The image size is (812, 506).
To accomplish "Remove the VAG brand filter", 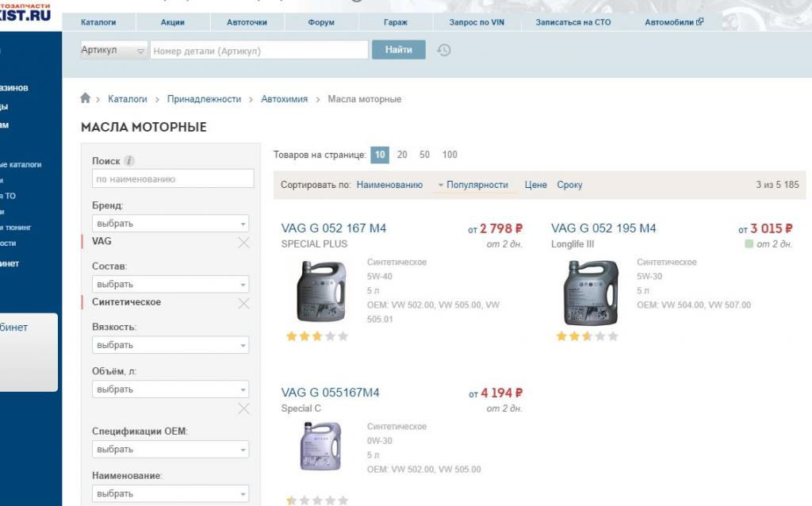I will click(x=243, y=243).
